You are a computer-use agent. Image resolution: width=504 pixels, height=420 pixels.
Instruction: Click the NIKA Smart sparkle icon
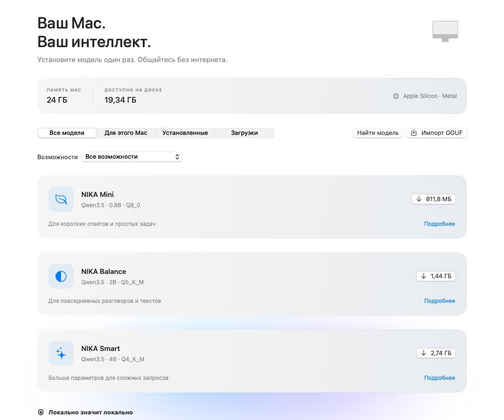click(x=61, y=353)
